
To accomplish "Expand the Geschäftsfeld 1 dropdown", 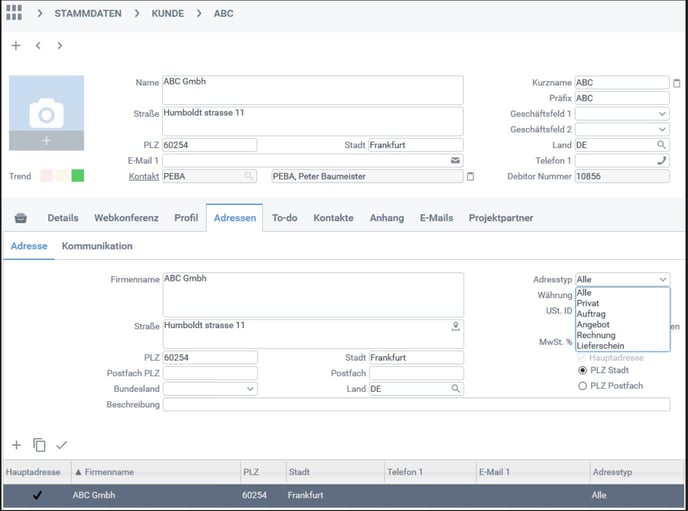I will 662,114.
